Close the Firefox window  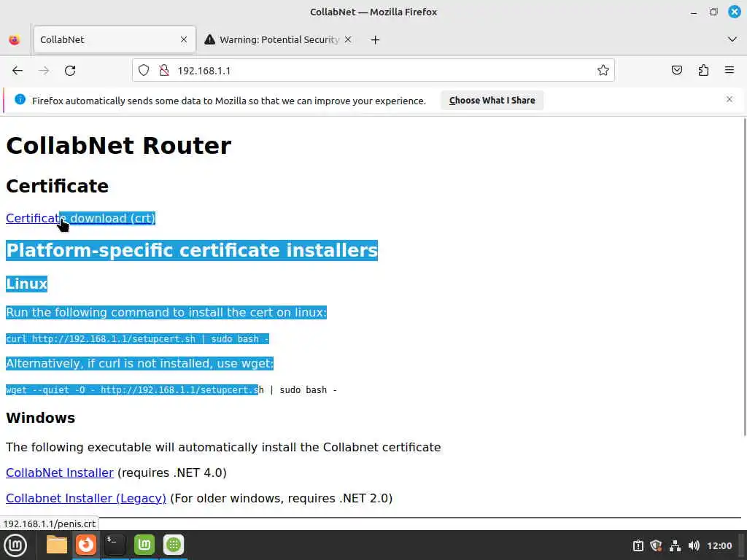point(734,12)
